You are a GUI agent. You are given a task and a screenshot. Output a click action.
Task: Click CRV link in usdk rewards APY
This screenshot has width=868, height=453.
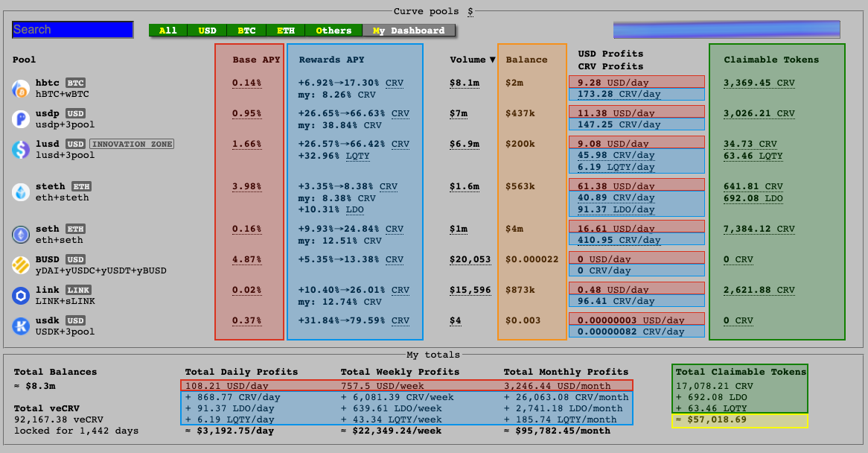[401, 320]
